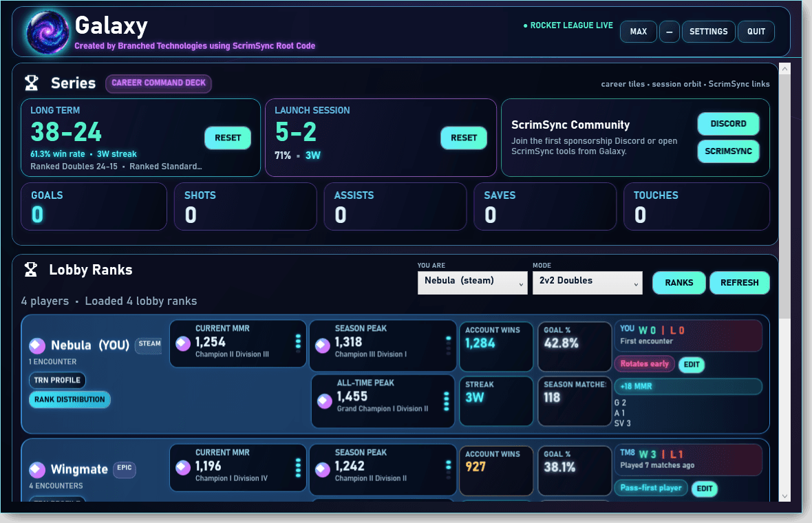Click the Galaxy swirl logo

(x=47, y=32)
